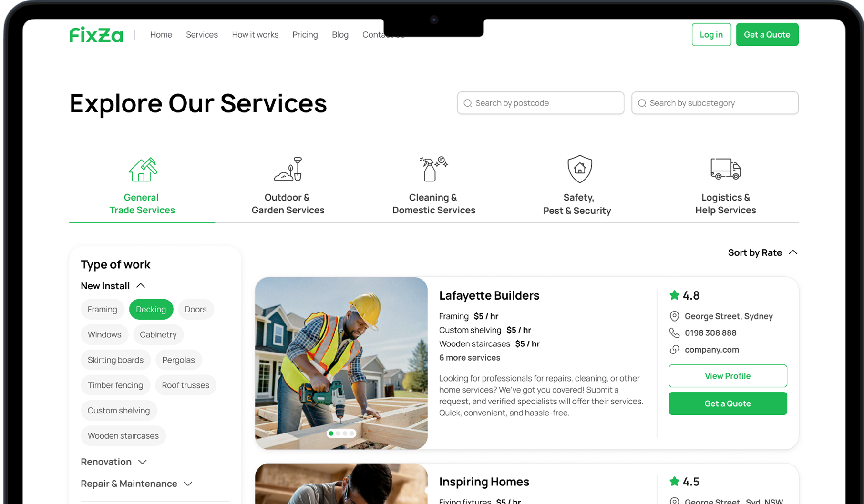This screenshot has height=504, width=864.
Task: Click the FixZa logo
Action: (96, 35)
